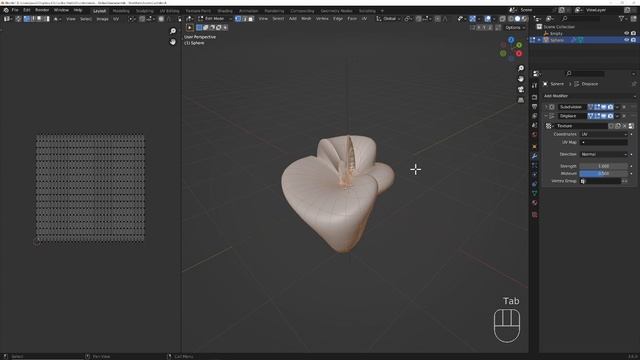Click the Midlevel value slider
Image resolution: width=640 pixels, height=360 pixels.
click(604, 173)
